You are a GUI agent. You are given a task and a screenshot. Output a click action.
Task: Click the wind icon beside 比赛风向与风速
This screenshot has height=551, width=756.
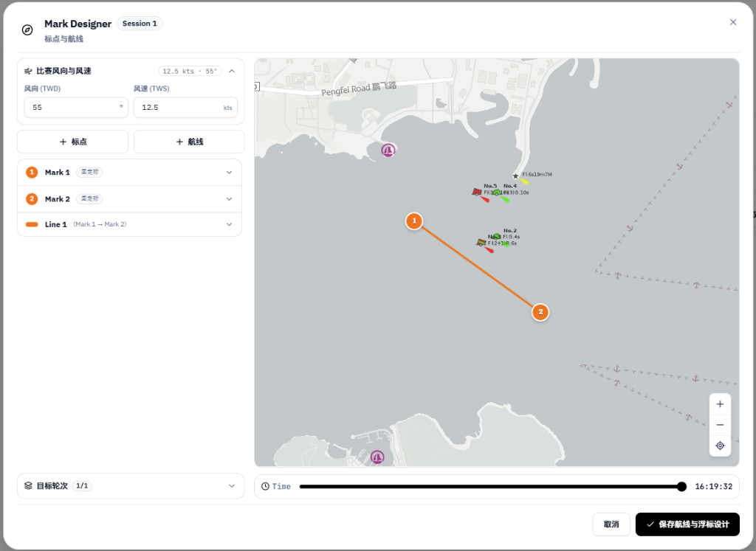28,71
